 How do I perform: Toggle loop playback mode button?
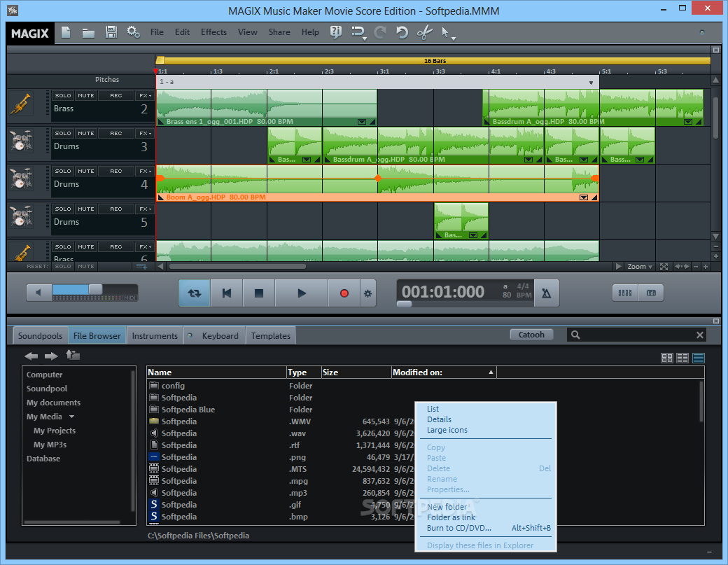tap(195, 293)
